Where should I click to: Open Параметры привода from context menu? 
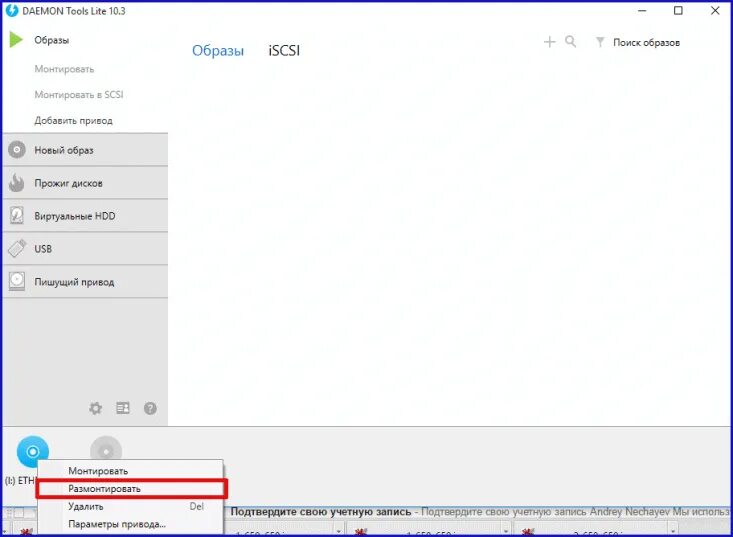130,524
